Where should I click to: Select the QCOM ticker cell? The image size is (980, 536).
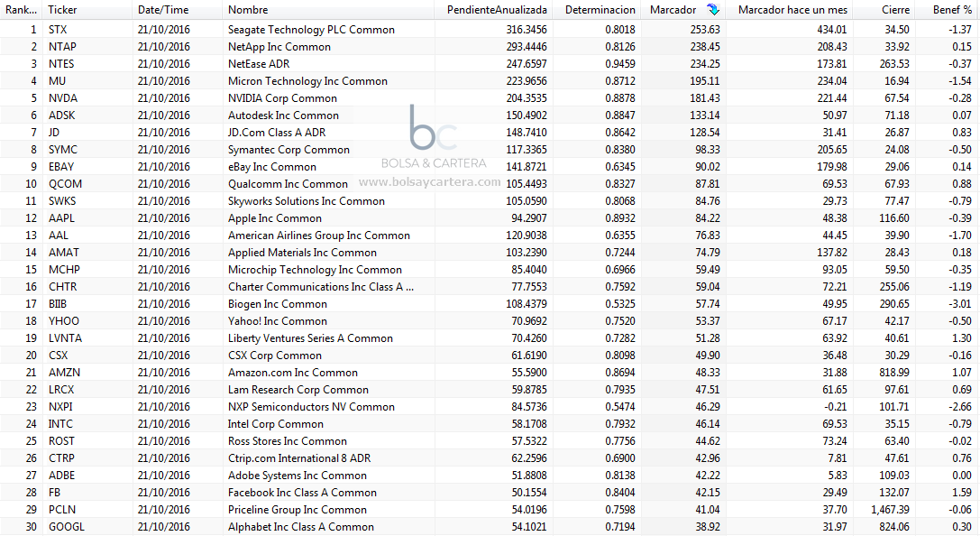[x=65, y=184]
